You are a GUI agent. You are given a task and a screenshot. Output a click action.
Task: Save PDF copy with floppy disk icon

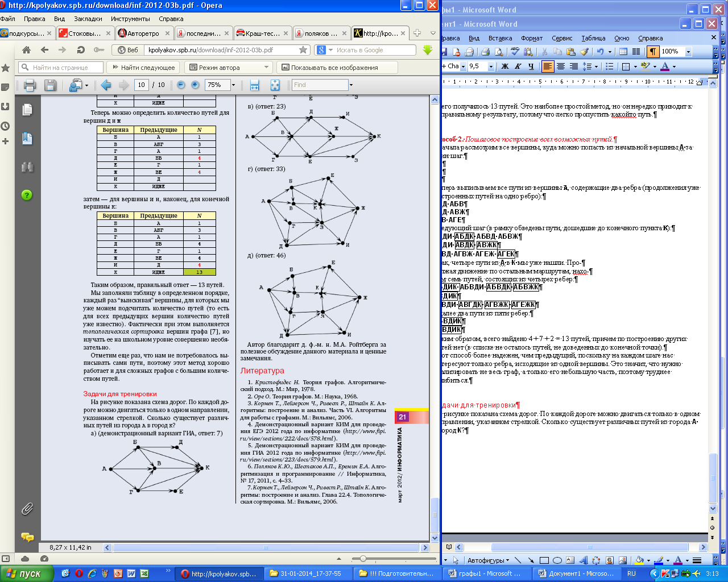50,85
